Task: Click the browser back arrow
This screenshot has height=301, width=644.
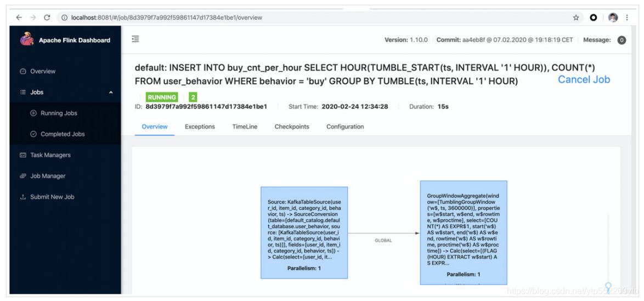Action: pos(19,18)
